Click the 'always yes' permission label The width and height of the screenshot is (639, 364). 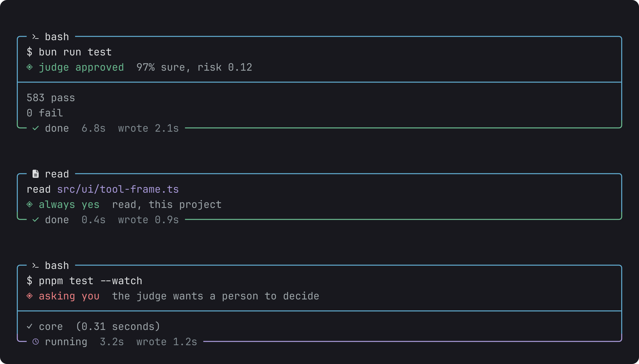pos(69,205)
